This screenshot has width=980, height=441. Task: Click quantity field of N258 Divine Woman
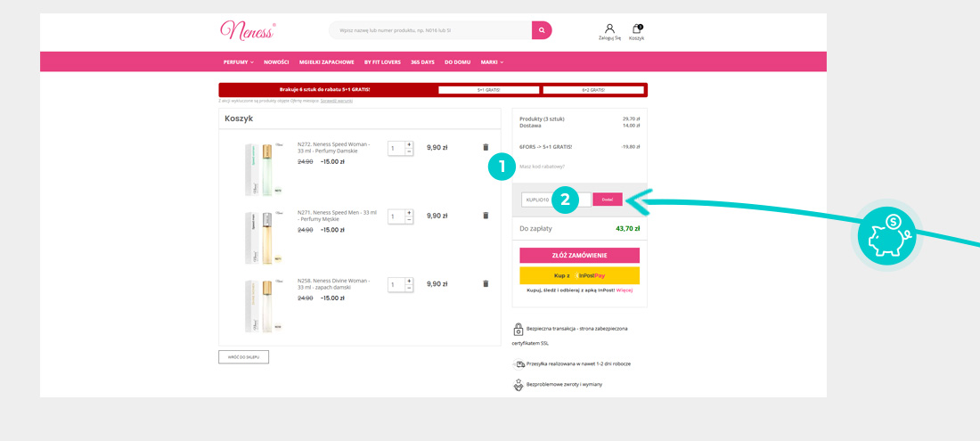pos(396,284)
